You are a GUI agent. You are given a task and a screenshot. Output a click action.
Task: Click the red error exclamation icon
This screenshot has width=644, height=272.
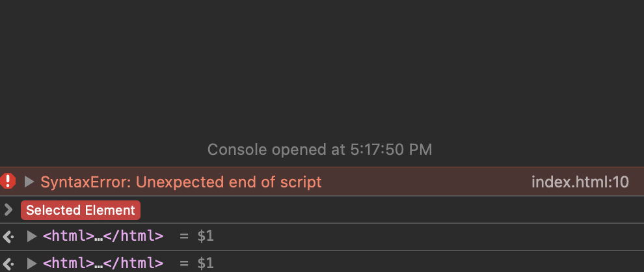point(8,181)
